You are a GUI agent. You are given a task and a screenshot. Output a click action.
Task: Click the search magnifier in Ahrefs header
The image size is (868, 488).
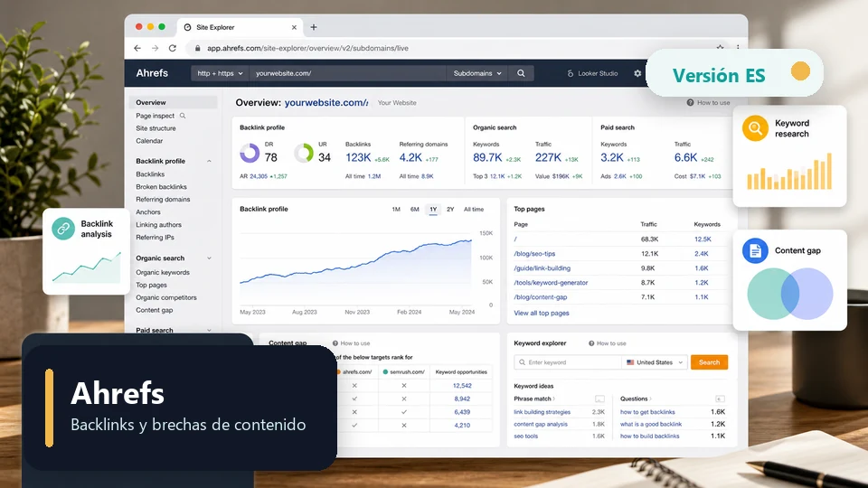[x=521, y=73]
